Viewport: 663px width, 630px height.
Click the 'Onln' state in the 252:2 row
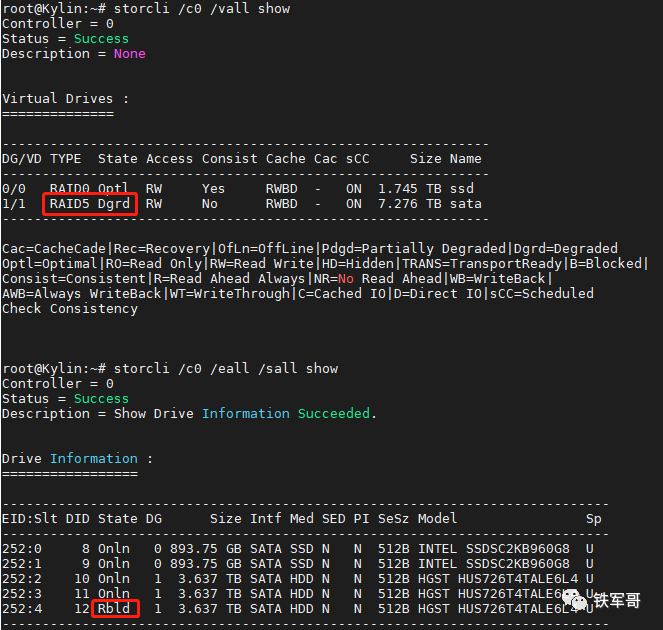pyautogui.click(x=114, y=579)
